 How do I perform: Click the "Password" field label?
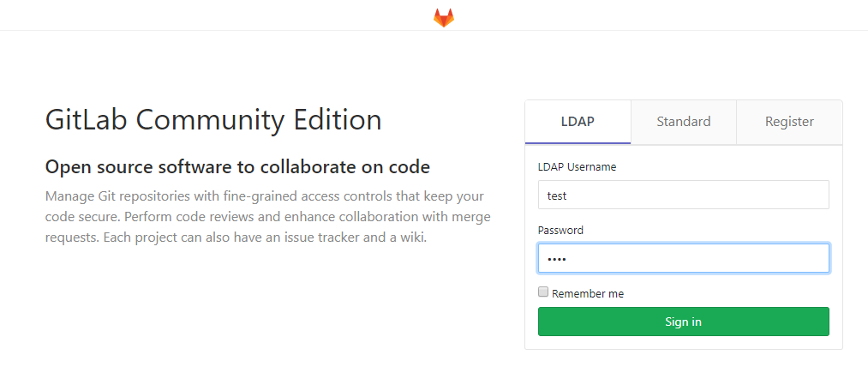560,231
